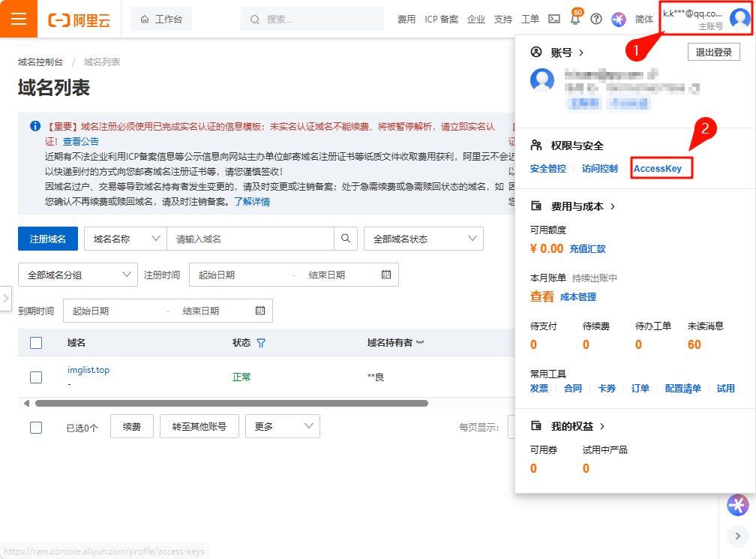Open the 全部域名分组 dropdown
Viewport: 756px width, 559px height.
click(x=78, y=275)
